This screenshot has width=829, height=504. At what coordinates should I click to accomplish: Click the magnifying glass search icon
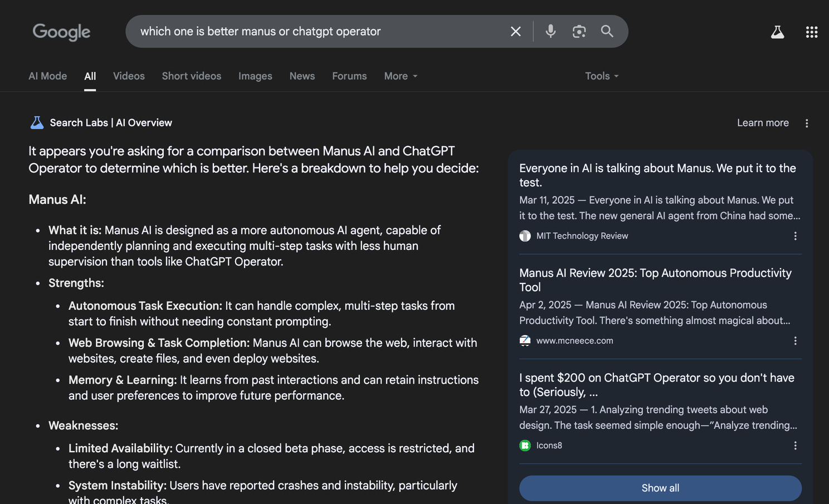point(607,31)
